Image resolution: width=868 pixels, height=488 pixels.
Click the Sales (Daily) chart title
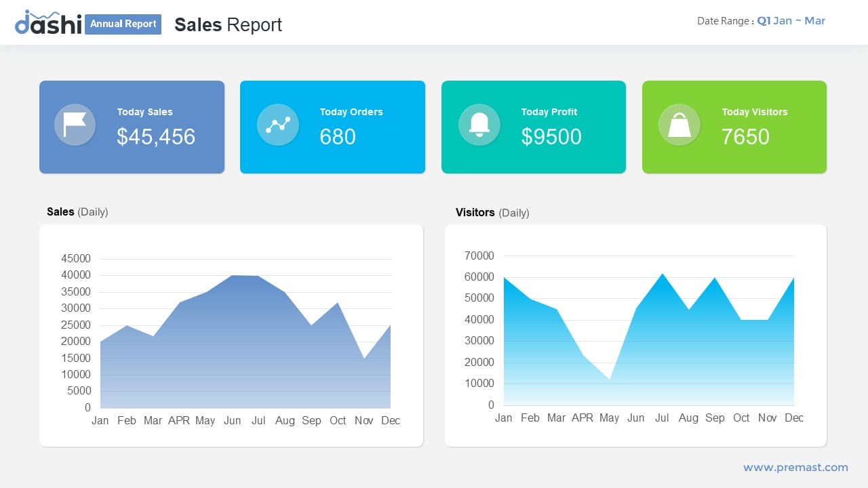pyautogui.click(x=77, y=211)
